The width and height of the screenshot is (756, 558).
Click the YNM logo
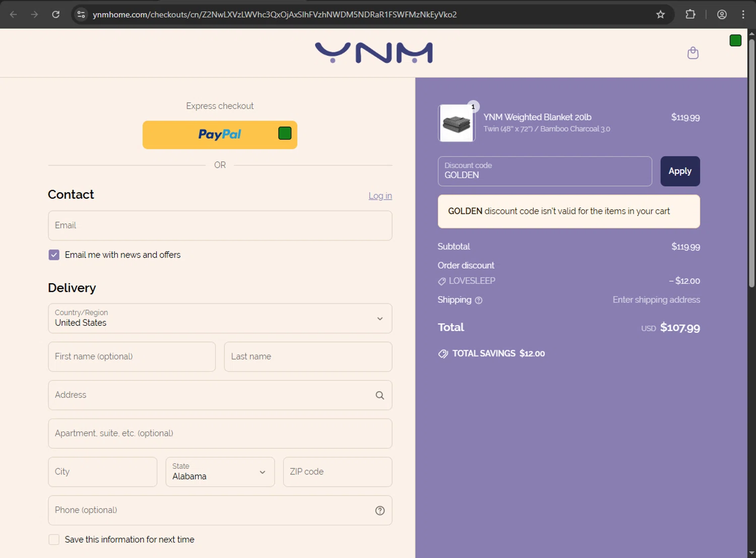[x=373, y=53]
